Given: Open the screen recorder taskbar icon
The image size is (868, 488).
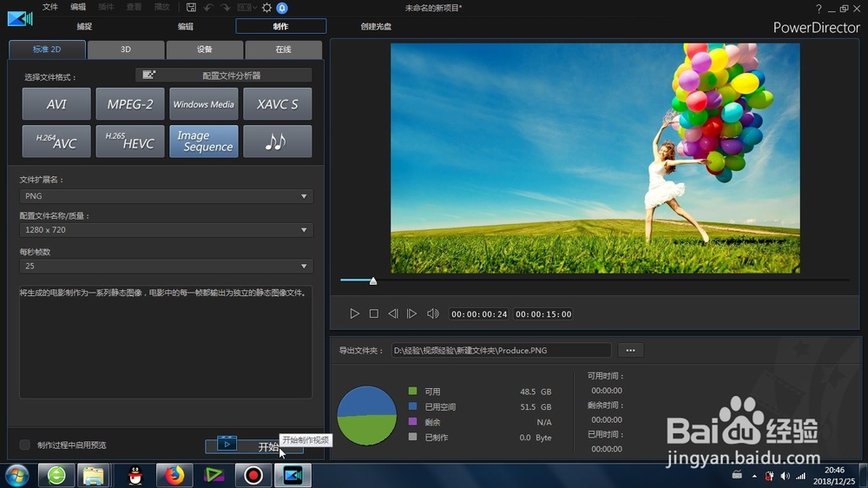Looking at the screenshot, I should [x=253, y=475].
